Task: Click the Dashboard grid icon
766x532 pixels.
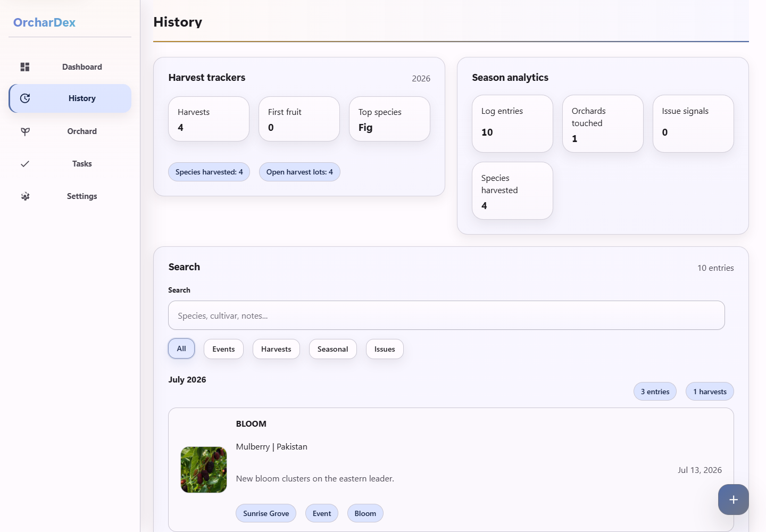Action: tap(25, 67)
